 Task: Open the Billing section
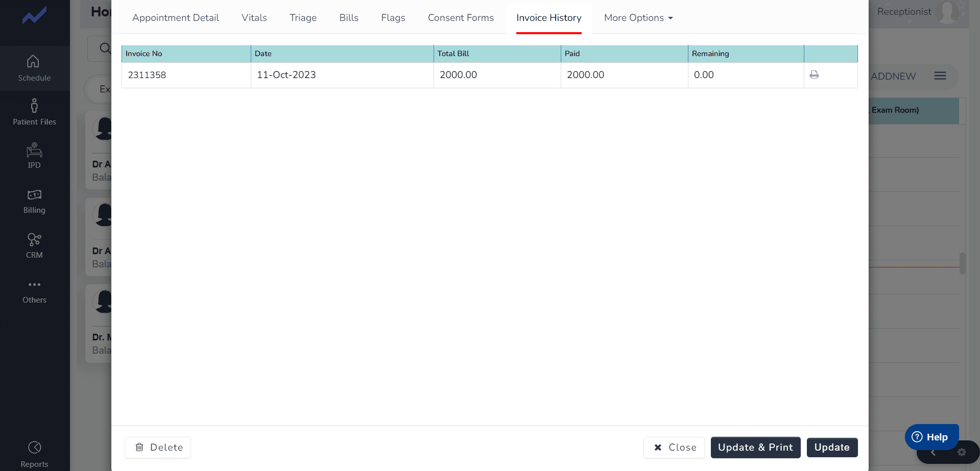click(x=34, y=201)
